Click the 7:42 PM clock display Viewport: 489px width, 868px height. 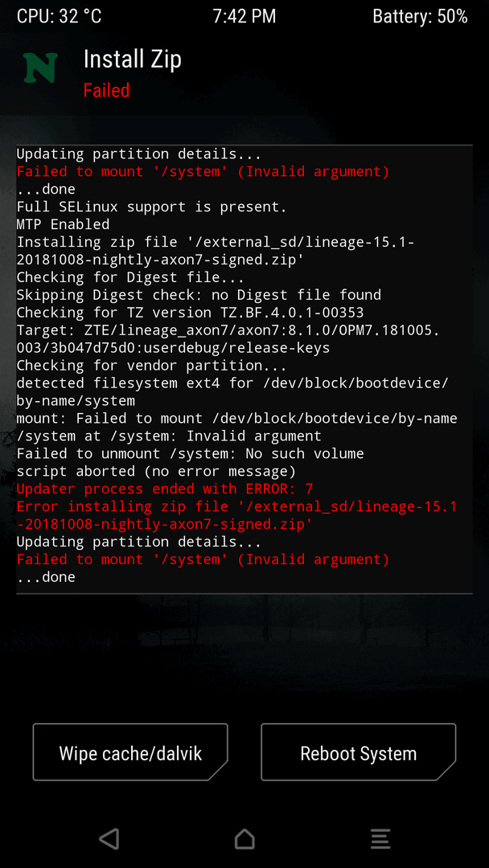[x=244, y=16]
